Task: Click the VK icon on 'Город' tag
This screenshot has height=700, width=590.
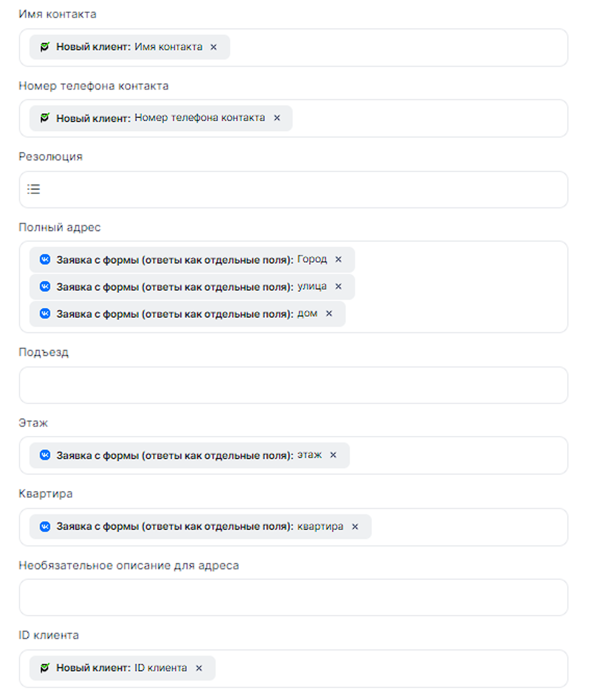Action: pyautogui.click(x=45, y=259)
